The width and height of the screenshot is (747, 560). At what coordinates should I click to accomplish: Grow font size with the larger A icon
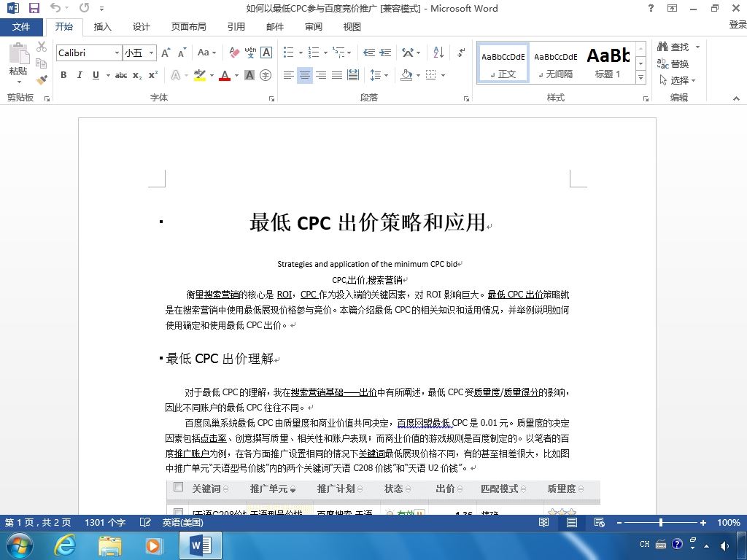point(166,52)
